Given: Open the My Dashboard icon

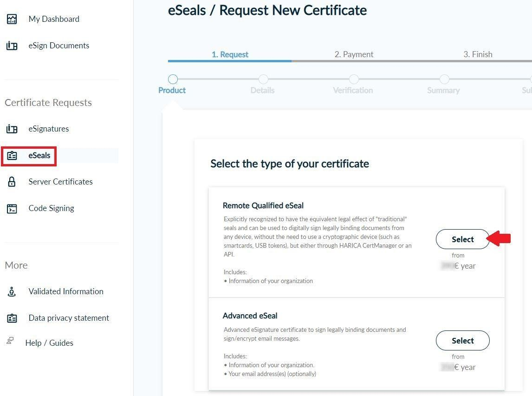Looking at the screenshot, I should (x=11, y=19).
